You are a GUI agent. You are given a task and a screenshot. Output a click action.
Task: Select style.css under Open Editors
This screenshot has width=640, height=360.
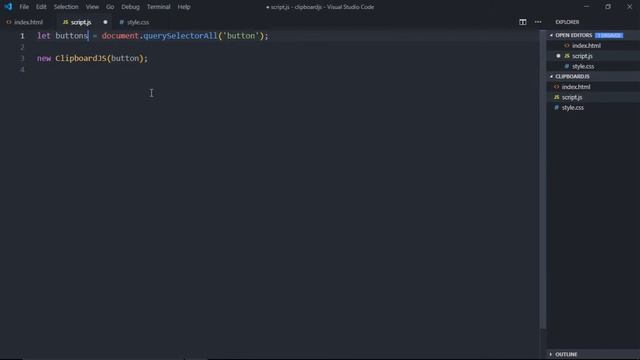(x=583, y=66)
